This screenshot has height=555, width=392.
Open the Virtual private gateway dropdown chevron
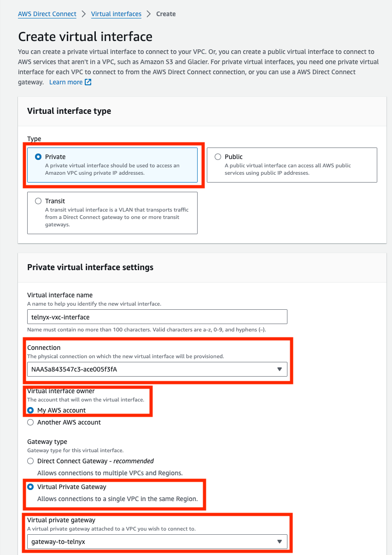tap(280, 541)
